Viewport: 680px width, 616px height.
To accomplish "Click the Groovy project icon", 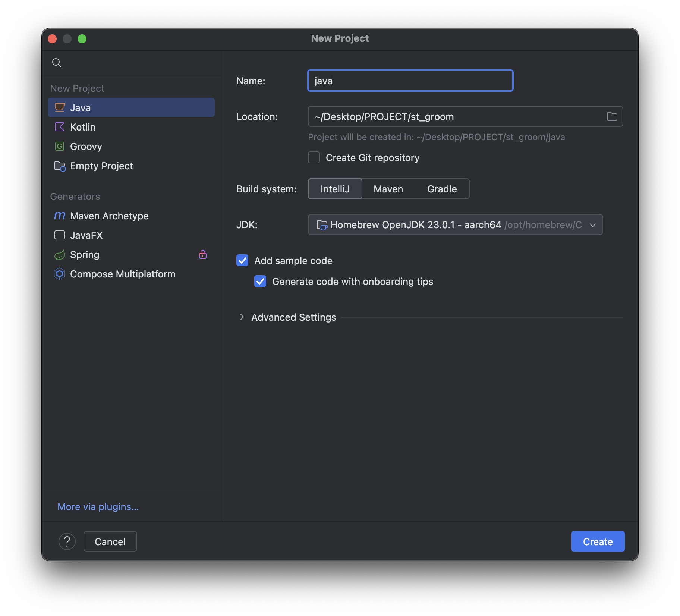I will (x=60, y=146).
